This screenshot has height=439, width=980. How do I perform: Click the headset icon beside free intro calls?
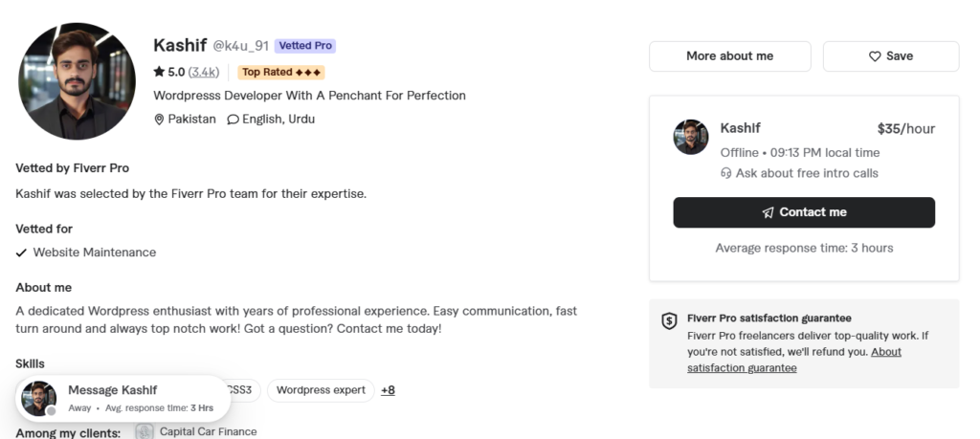coord(725,173)
